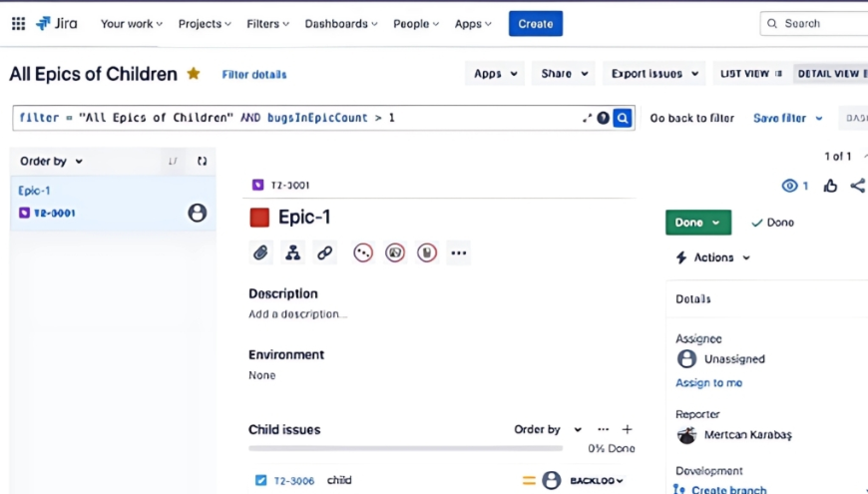The height and width of the screenshot is (494, 868).
Task: Open the Apps menu in top navigation
Action: coord(473,24)
